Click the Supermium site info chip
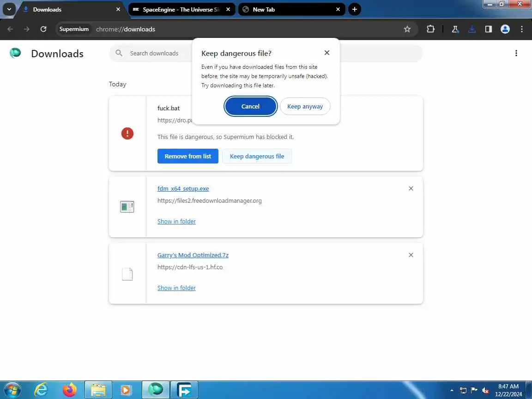This screenshot has height=399, width=532. (74, 29)
